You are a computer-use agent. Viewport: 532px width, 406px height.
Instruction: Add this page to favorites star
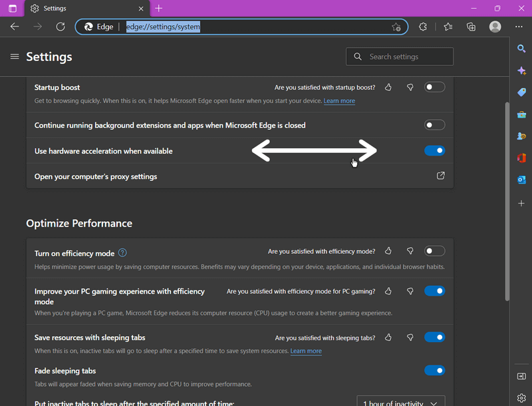click(x=396, y=27)
